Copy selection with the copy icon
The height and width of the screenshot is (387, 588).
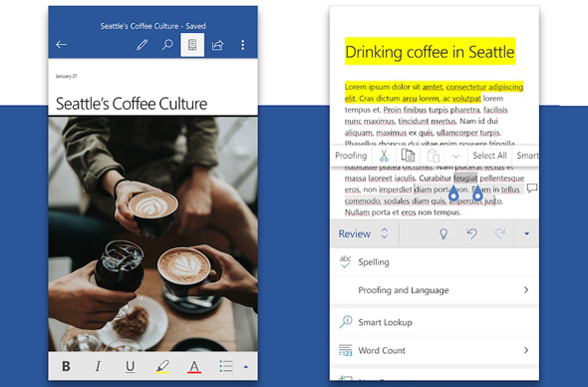tap(408, 155)
